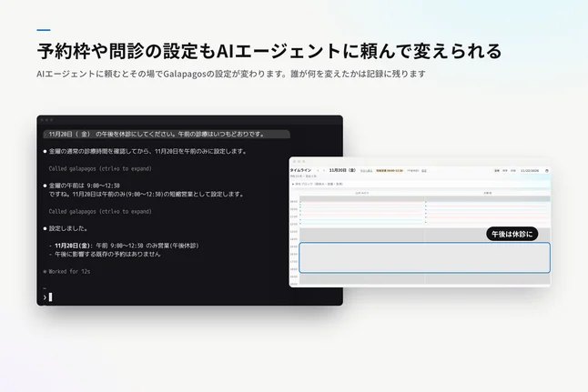Click the icon right of the date field
588x392 pixels.
coord(547,170)
